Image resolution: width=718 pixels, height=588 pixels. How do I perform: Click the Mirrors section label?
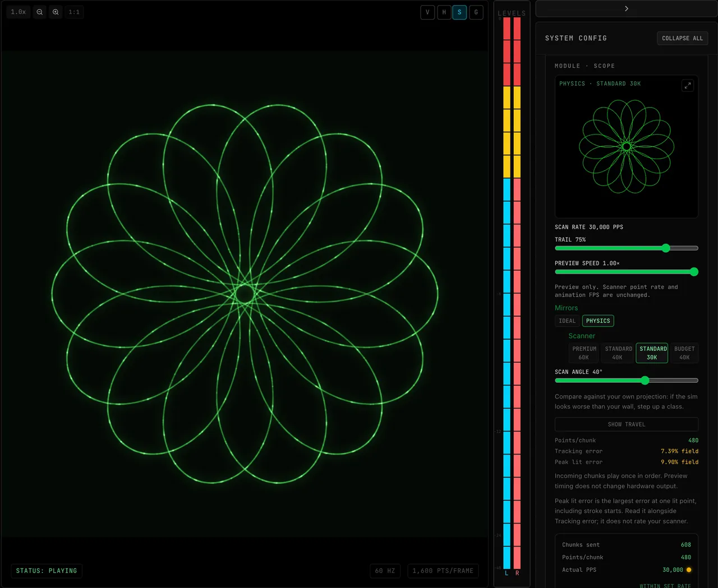coord(566,308)
